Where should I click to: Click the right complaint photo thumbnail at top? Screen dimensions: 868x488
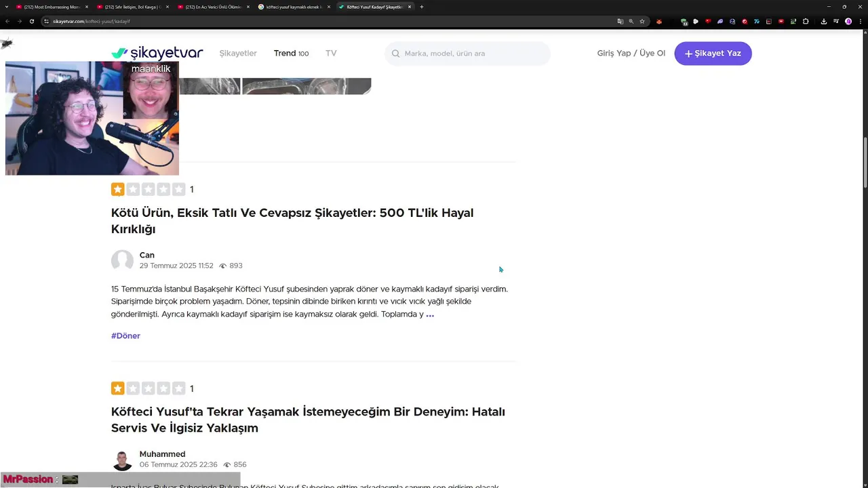pos(307,86)
